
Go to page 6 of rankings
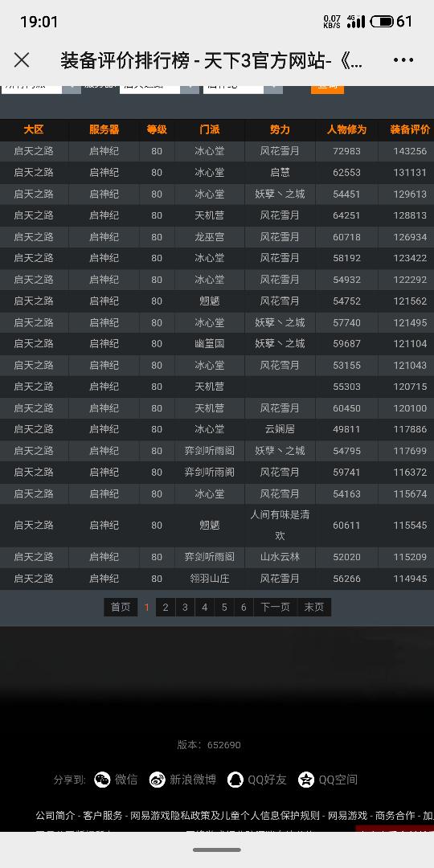click(x=244, y=608)
